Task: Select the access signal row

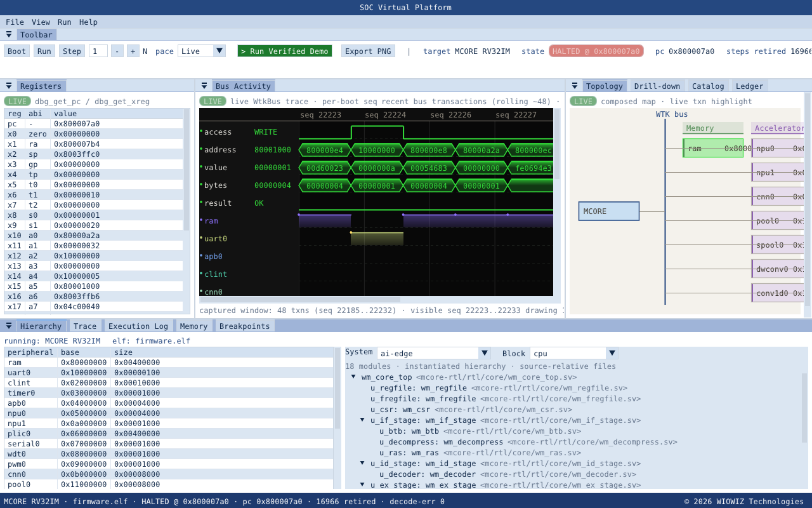Action: (376, 131)
